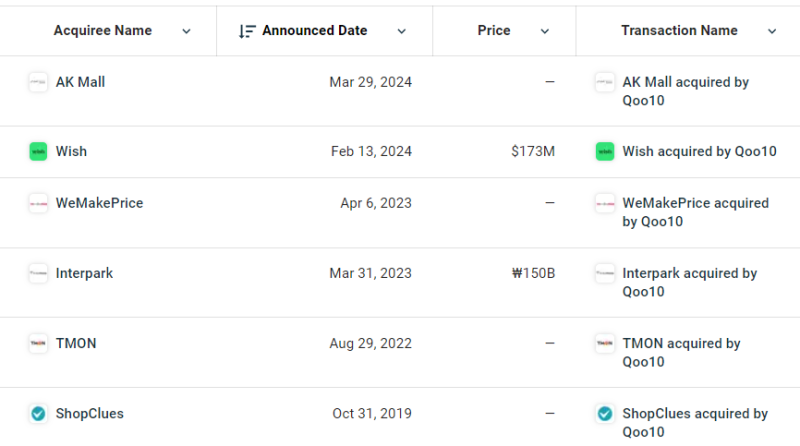Viewport: 800px width, 446px height.
Task: Open the WeMakePrice acquiree link
Action: (x=99, y=203)
